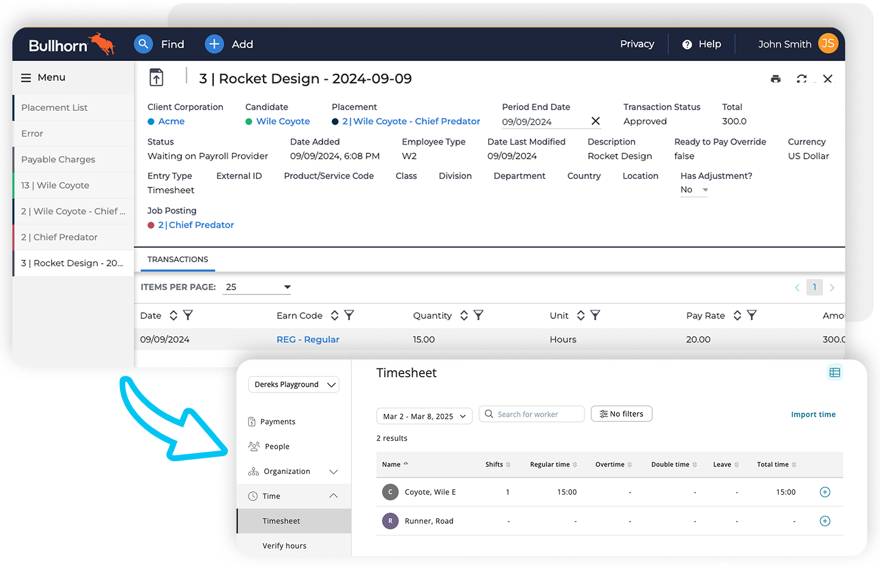880x588 pixels.
Task: Add time for Runner, Road
Action: pyautogui.click(x=825, y=521)
